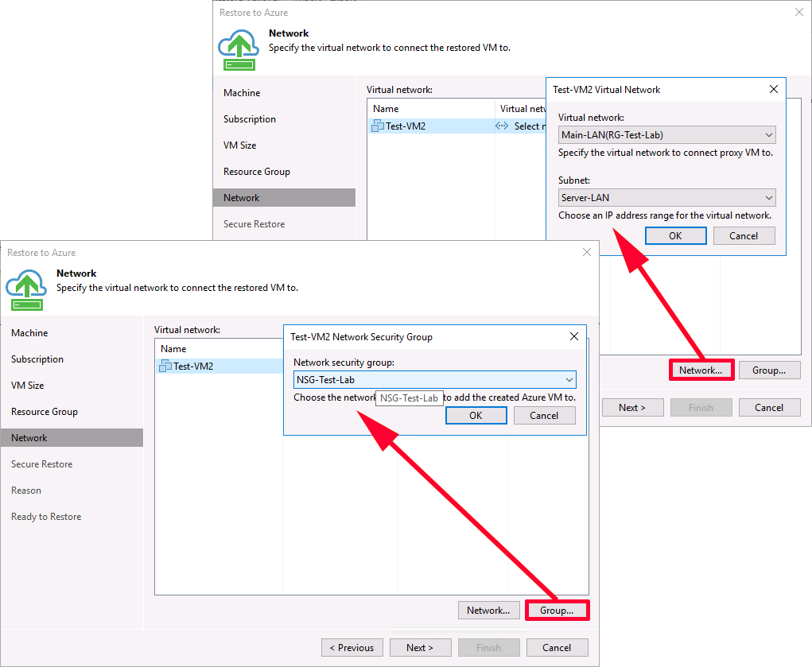Close the Test-VM2 Network Security Group dialog
The width and height of the screenshot is (812, 667).
point(574,336)
